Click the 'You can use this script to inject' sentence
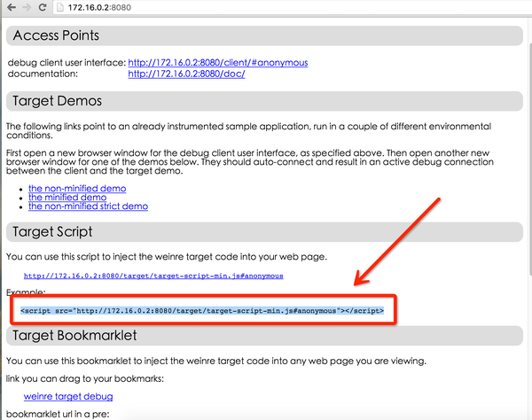Image resolution: width=532 pixels, height=420 pixels. [x=167, y=257]
